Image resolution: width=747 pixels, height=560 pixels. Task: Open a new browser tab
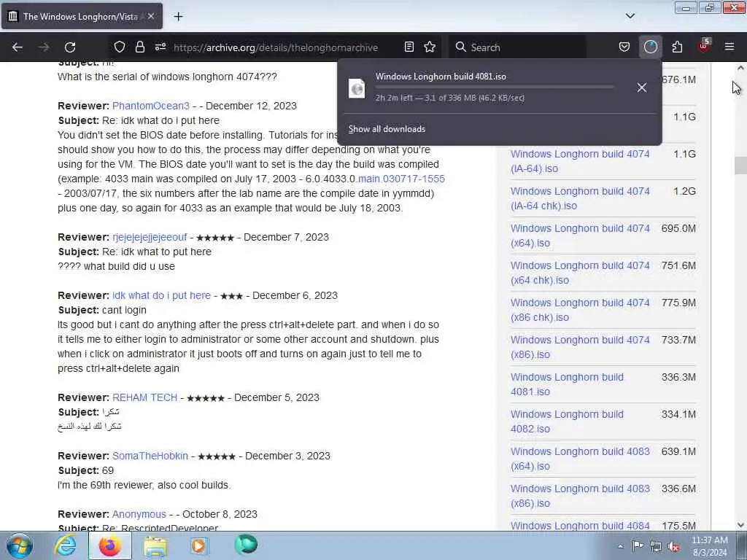178,17
